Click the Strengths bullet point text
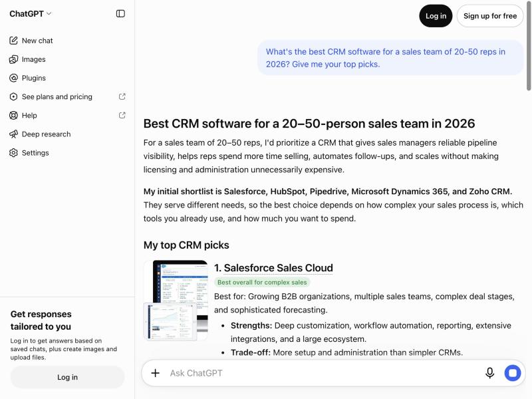The image size is (532, 399). (371, 332)
